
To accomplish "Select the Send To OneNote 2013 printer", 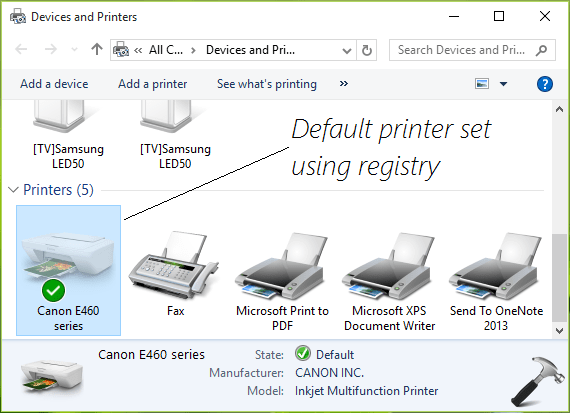I will (496, 281).
